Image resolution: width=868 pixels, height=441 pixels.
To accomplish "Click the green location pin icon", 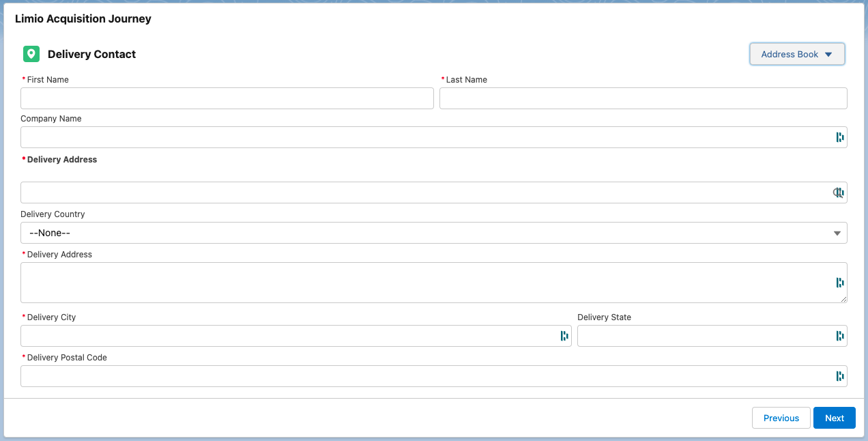I will coord(31,53).
